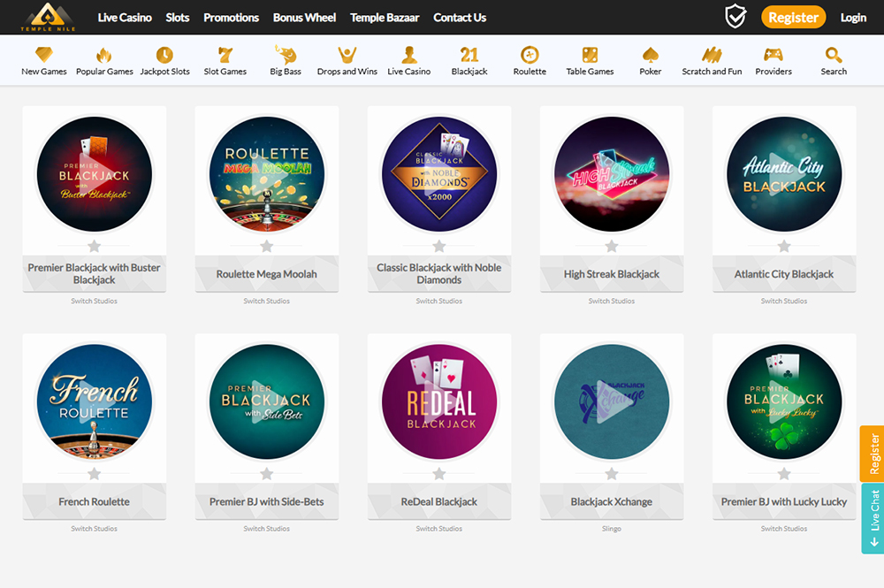Select the Popular Games flame icon
This screenshot has height=588, width=884.
[104, 55]
